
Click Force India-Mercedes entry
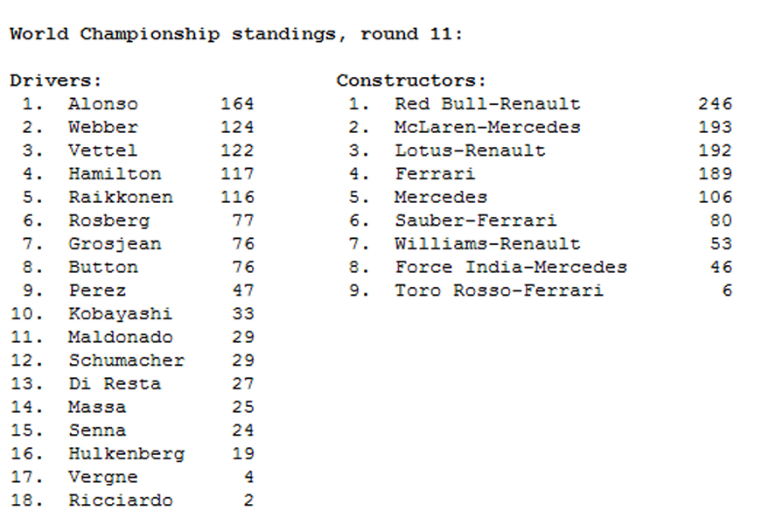[x=511, y=267]
